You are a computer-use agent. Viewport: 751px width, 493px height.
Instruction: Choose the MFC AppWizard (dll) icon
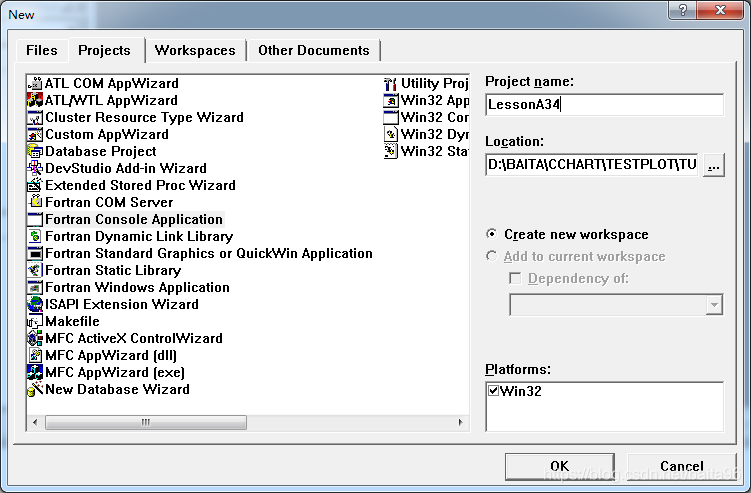[x=35, y=355]
